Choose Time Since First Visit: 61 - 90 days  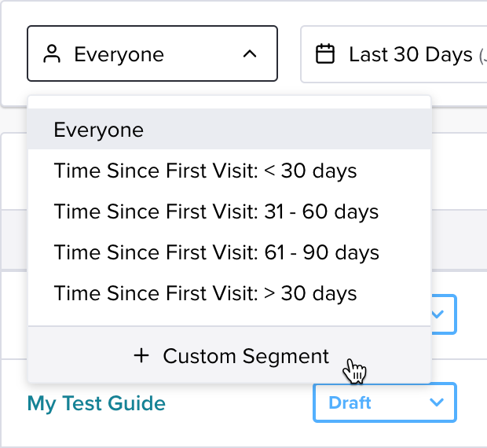tap(229, 252)
